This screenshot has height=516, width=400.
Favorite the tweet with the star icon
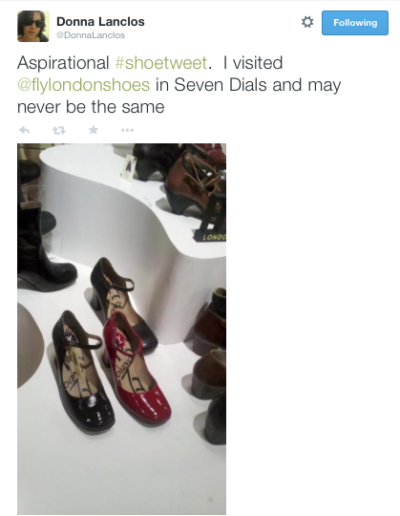pos(94,130)
